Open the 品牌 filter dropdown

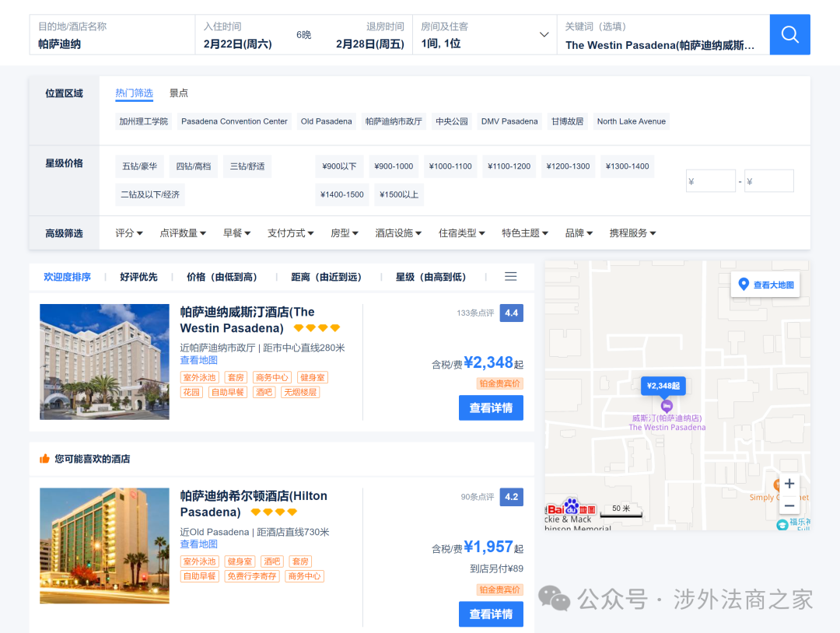click(x=579, y=233)
